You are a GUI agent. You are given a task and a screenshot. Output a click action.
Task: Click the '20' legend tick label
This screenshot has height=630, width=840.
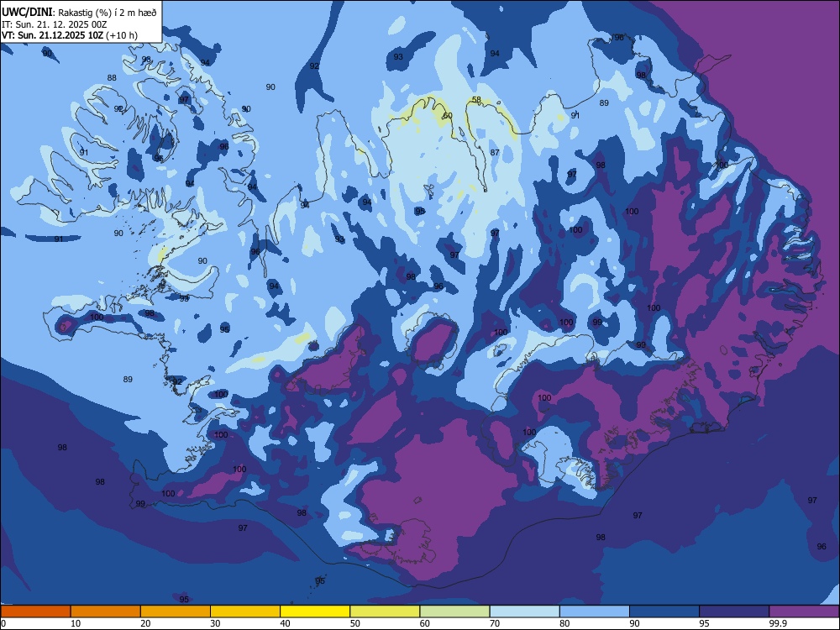click(x=145, y=623)
